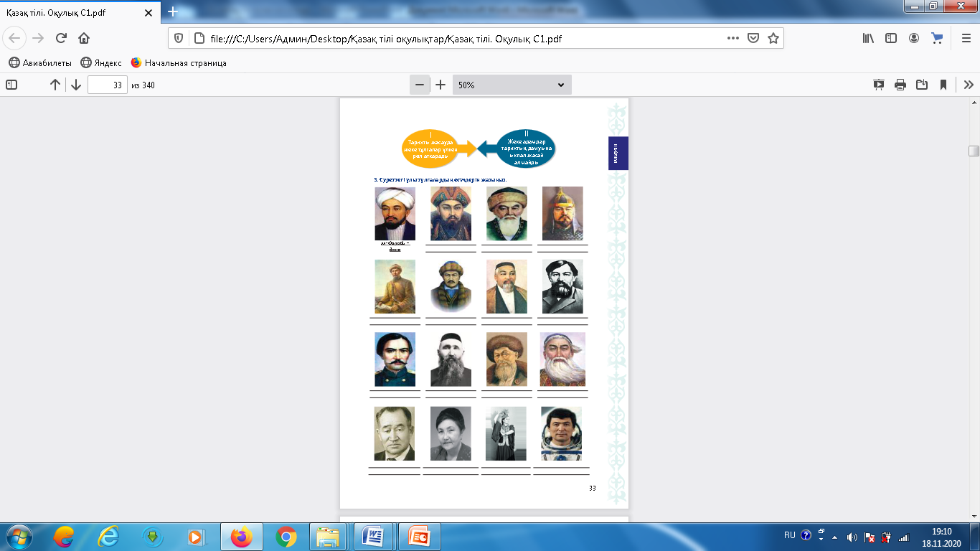Go to the previous PDF page

(x=55, y=85)
